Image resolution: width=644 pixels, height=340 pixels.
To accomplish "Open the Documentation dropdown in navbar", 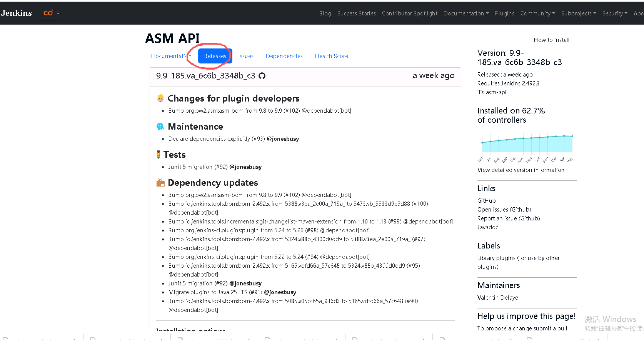I will 466,13.
